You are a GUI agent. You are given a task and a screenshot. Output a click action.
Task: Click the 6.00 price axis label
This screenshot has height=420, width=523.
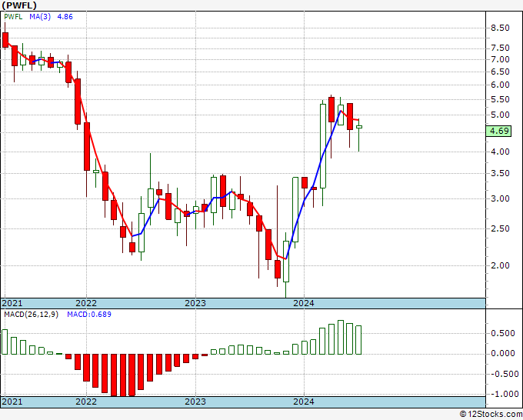(500, 85)
